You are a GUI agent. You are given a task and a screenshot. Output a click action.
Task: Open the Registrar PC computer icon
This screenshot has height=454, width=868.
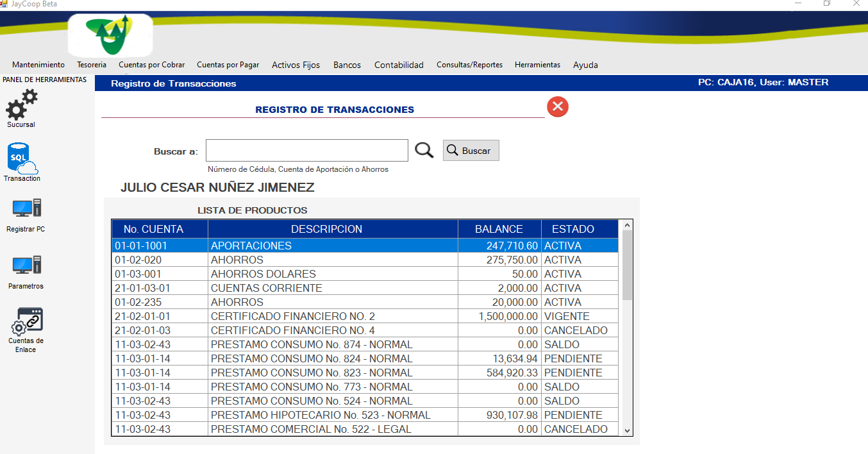26,208
